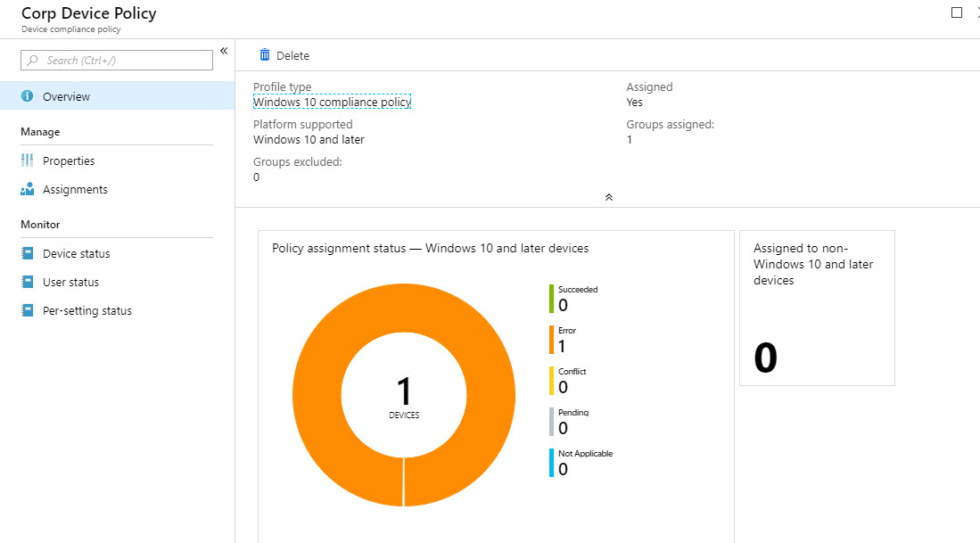Click the large 0 on tile
Image resolution: width=980 pixels, height=543 pixels.
(x=766, y=358)
